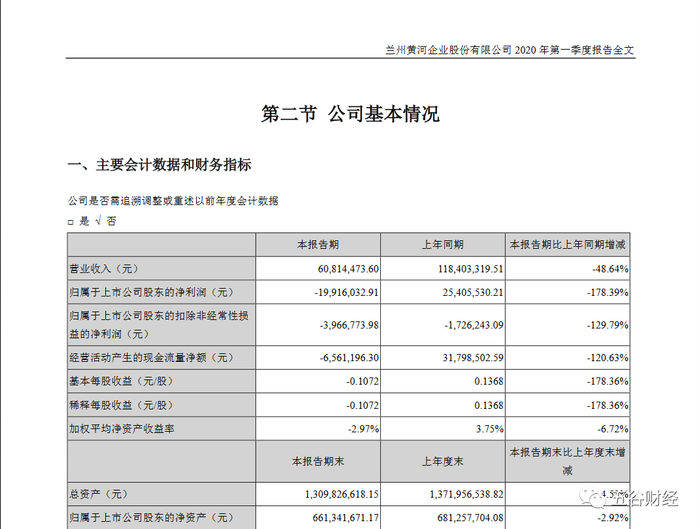Viewport: 700px width, 529px height.
Task: Select the value -19,916,032.91
Action: click(346, 292)
